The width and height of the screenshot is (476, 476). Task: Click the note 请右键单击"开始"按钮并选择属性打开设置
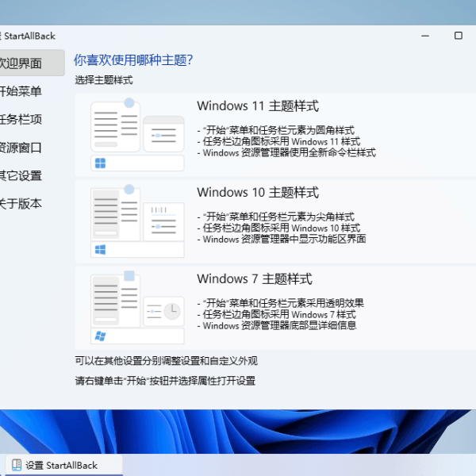tap(165, 381)
